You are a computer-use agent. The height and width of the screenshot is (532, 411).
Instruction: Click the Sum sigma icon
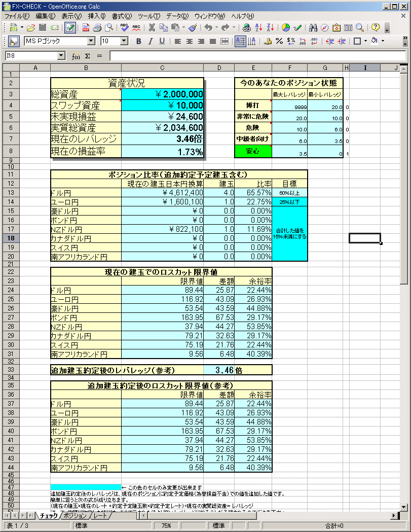coord(87,56)
